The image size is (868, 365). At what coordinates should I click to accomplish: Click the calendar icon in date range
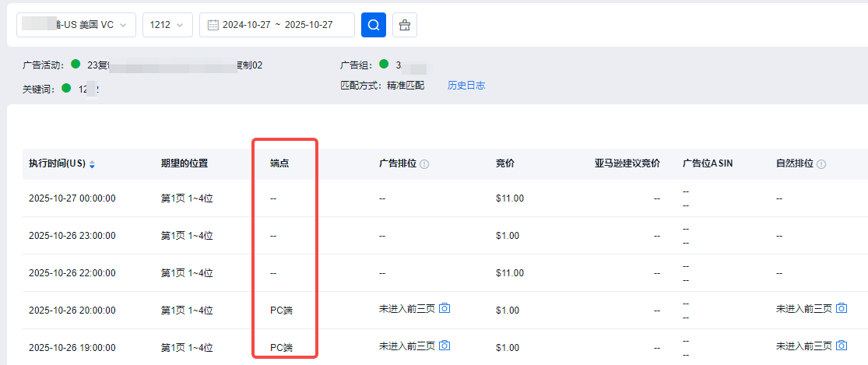(213, 25)
